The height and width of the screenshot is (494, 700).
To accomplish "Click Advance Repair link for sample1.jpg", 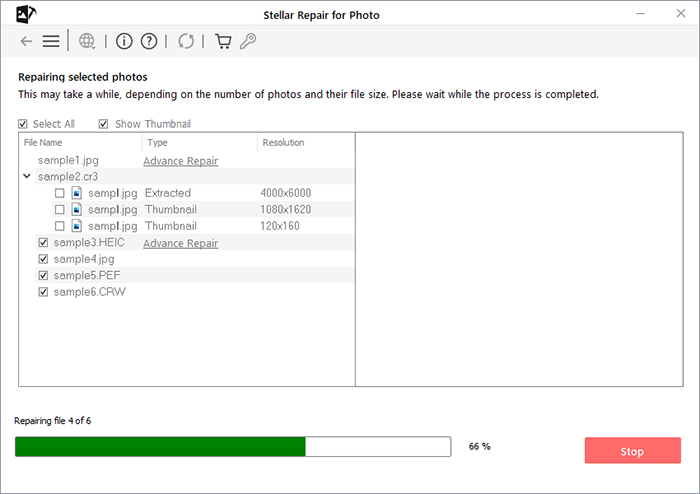I will coord(180,161).
